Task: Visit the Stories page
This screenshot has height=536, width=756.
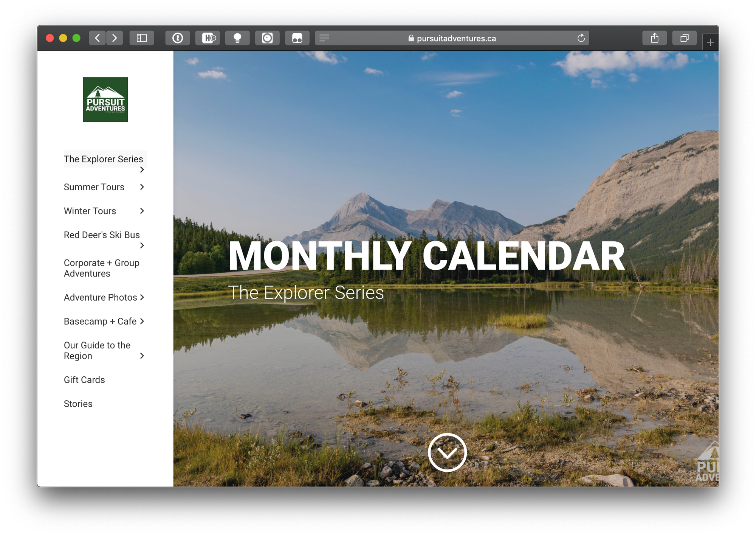Action: (x=78, y=403)
